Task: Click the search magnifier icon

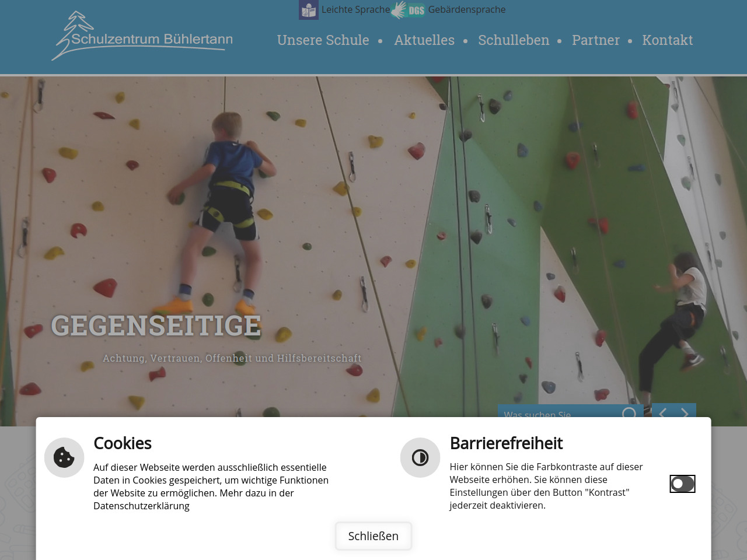Action: [x=629, y=413]
